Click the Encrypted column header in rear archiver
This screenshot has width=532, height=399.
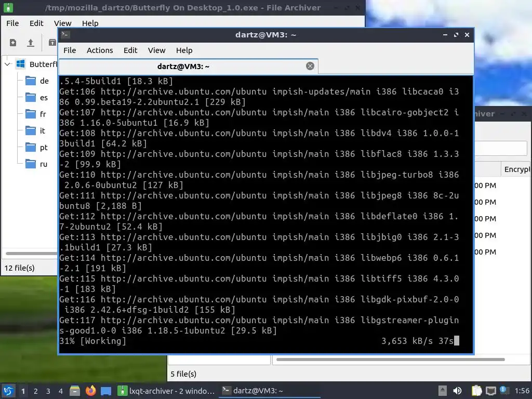(x=516, y=169)
